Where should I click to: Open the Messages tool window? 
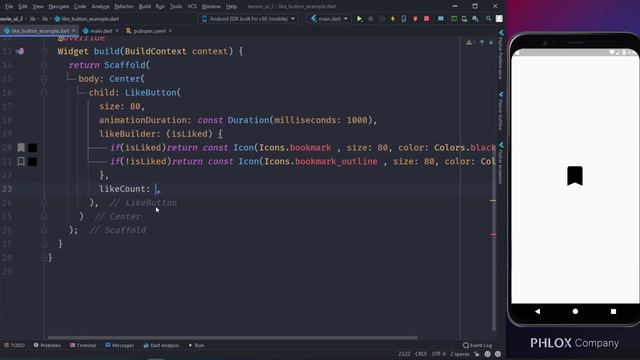click(x=120, y=345)
